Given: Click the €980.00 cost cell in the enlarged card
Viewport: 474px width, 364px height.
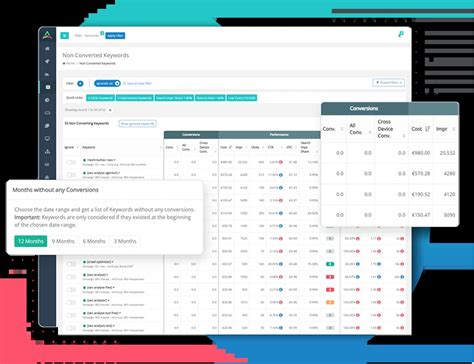Looking at the screenshot, I should coord(421,153).
